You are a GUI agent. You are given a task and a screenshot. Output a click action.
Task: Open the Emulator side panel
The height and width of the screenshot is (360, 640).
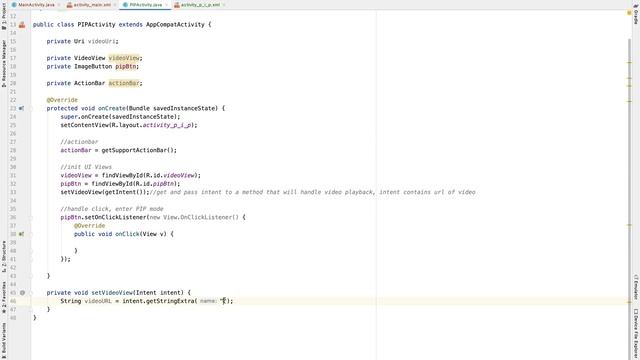pos(636,287)
